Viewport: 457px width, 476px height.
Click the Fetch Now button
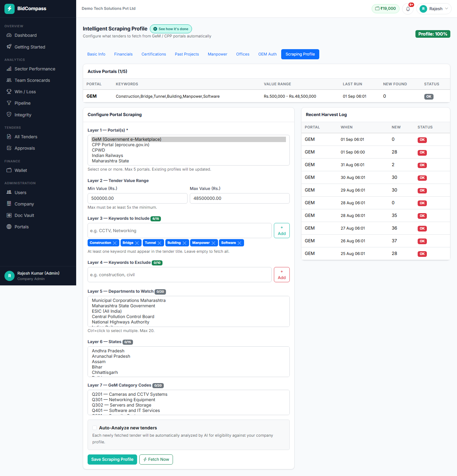(x=156, y=460)
